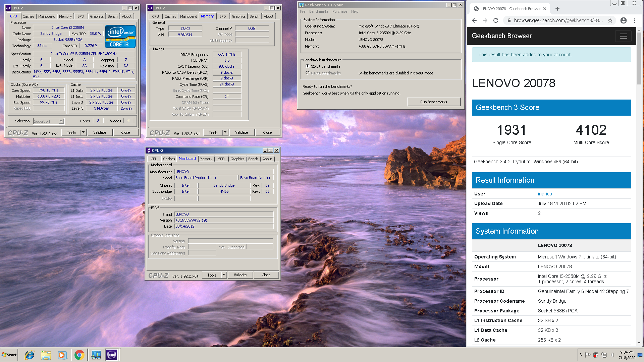The image size is (644, 362).
Task: Click the volume speaker tray icon
Action: pyautogui.click(x=612, y=355)
